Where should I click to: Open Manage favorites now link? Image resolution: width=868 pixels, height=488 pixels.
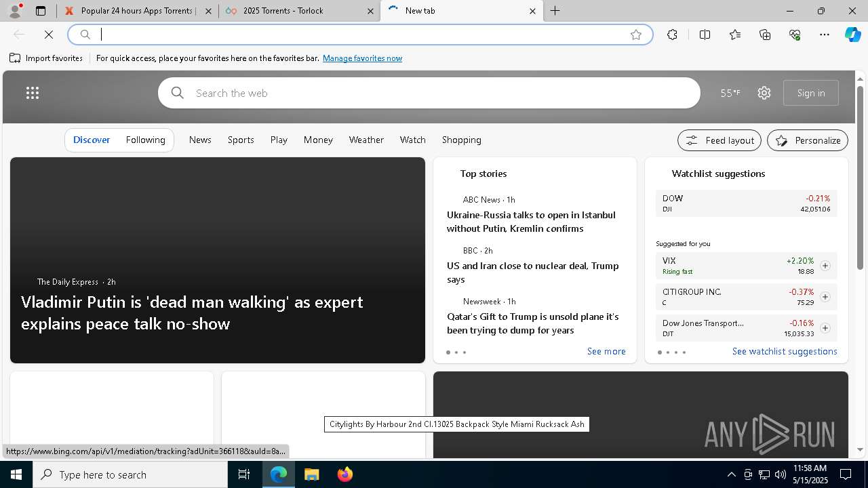coord(362,58)
